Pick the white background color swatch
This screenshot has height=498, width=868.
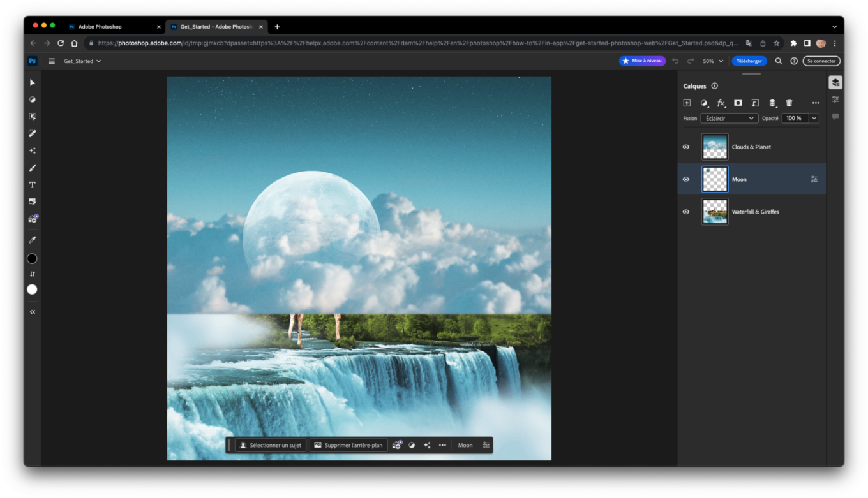[32, 289]
